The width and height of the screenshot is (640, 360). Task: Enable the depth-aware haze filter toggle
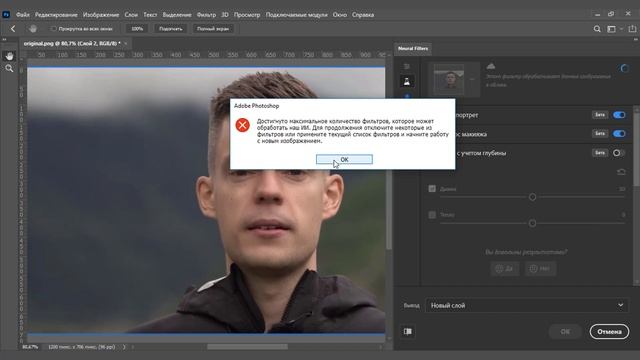click(x=619, y=153)
